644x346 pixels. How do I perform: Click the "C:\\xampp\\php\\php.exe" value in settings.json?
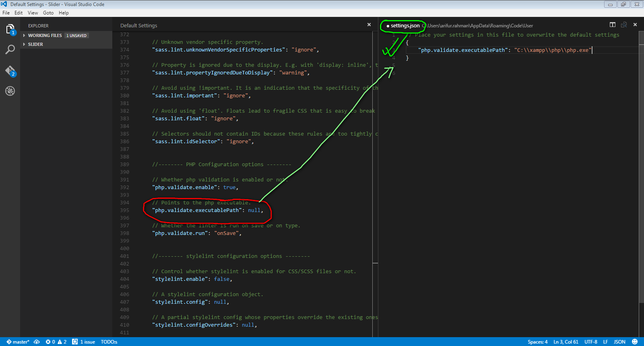tap(553, 50)
